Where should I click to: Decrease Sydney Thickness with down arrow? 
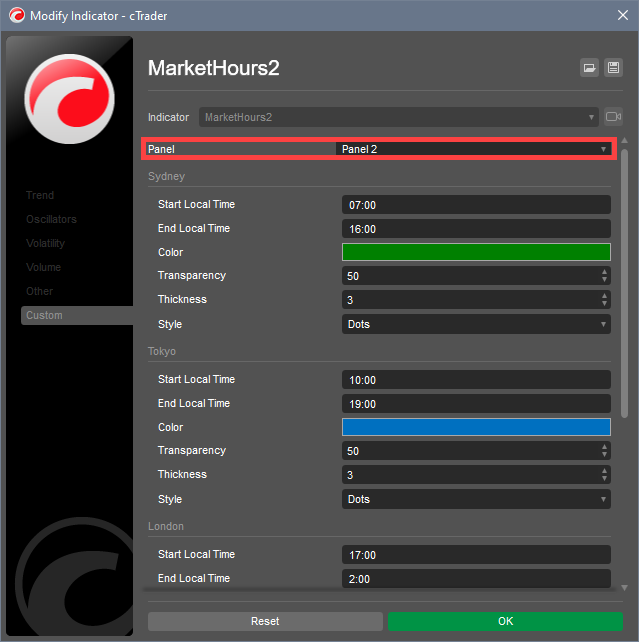tap(604, 303)
